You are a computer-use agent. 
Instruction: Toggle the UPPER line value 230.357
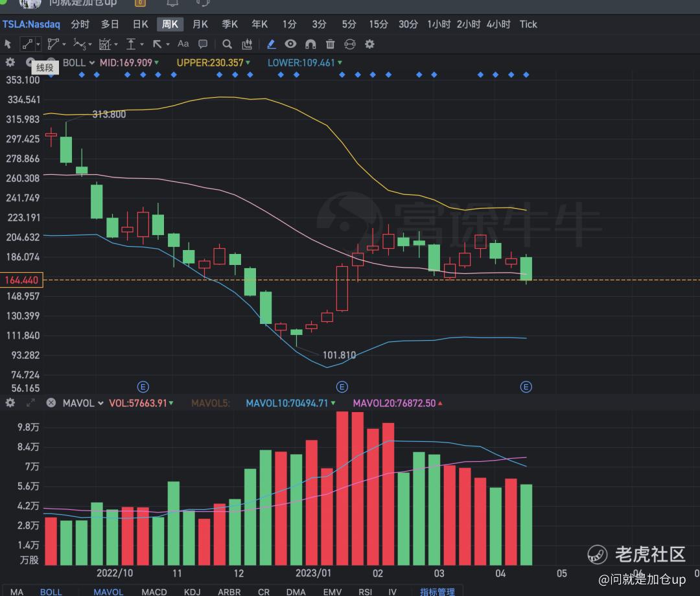click(213, 62)
